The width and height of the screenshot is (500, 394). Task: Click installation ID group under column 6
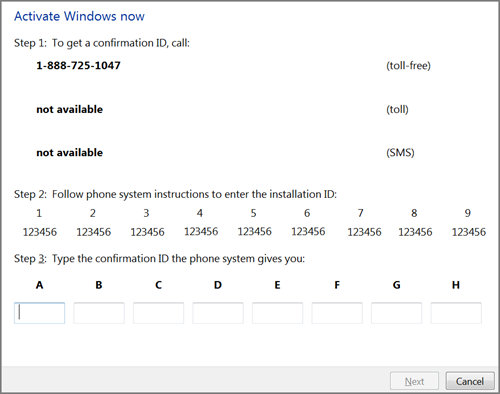(308, 231)
